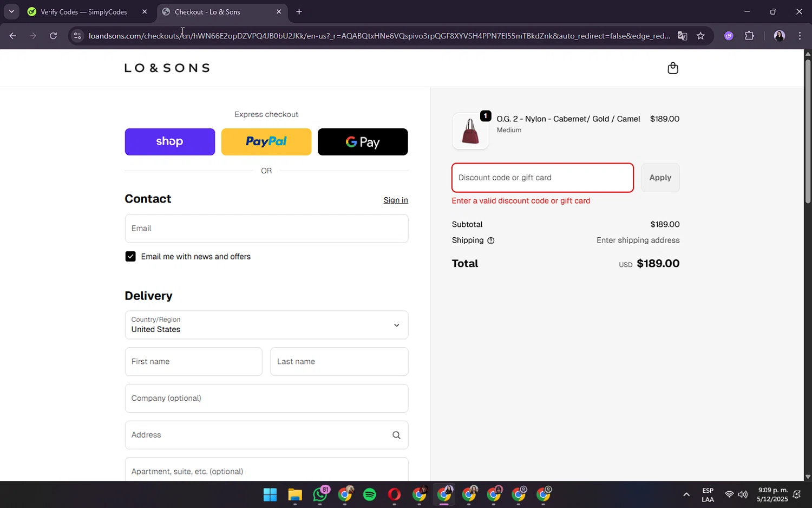Open the taskbar clock and date
812x508 pixels.
click(x=772, y=494)
